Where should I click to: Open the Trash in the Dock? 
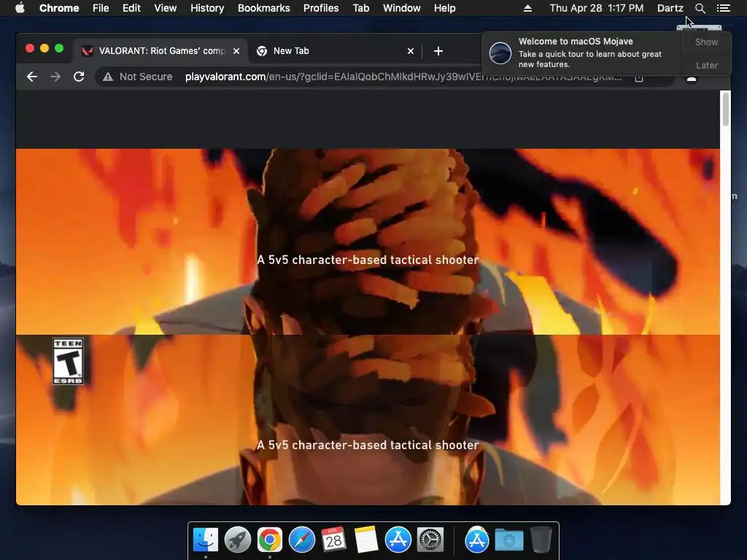point(541,540)
